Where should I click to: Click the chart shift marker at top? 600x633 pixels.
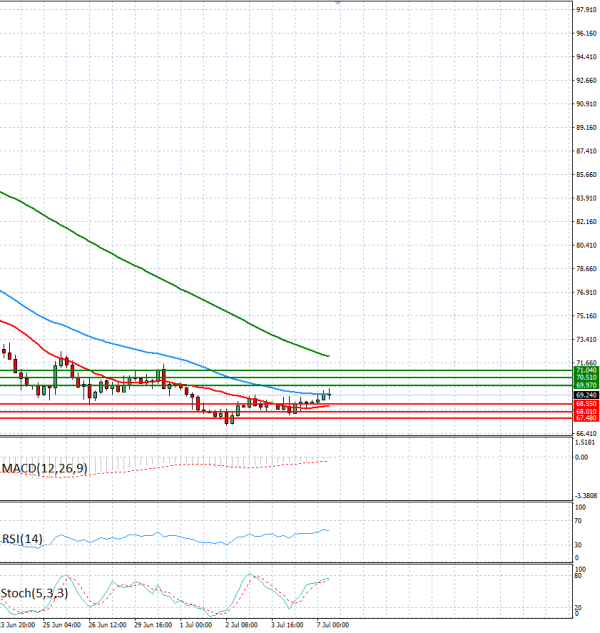point(338,2)
